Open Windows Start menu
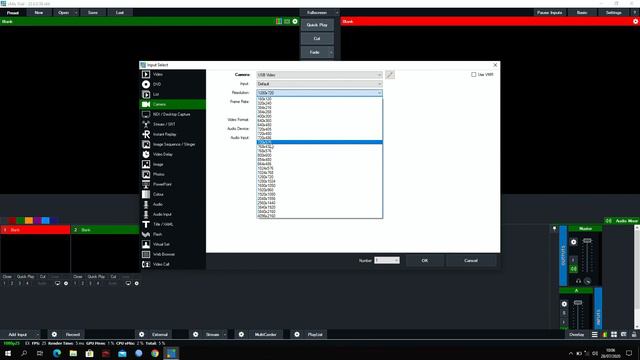 (8, 353)
